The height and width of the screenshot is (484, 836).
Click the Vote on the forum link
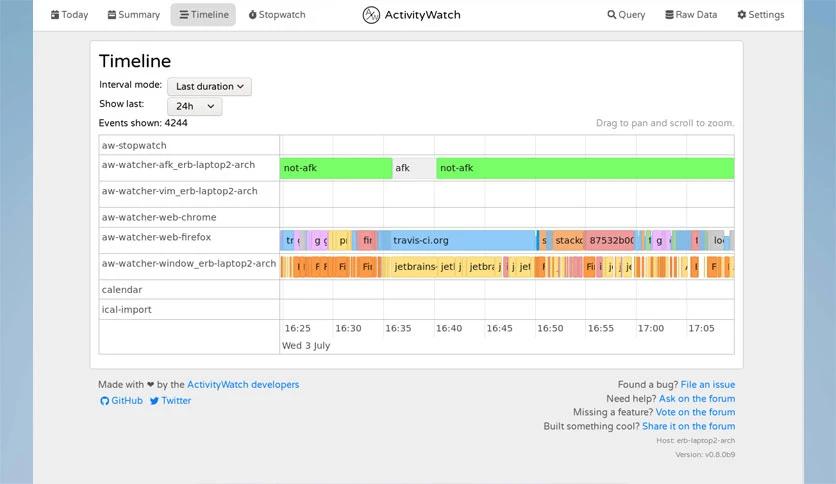click(695, 412)
